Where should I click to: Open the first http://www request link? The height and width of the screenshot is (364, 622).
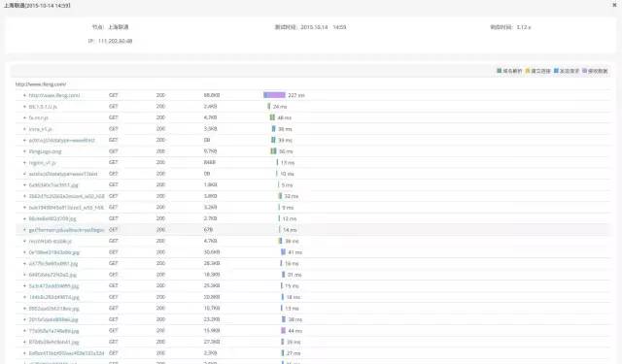54,95
